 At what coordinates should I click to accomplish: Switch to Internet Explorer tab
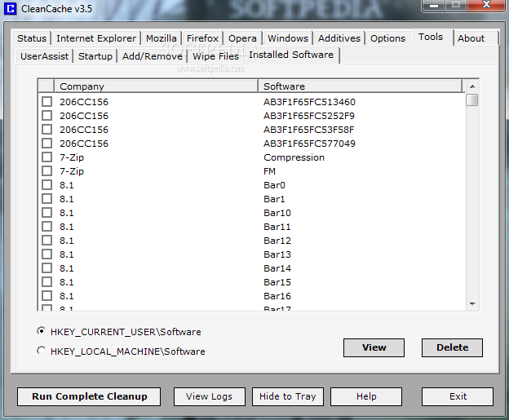click(x=96, y=38)
